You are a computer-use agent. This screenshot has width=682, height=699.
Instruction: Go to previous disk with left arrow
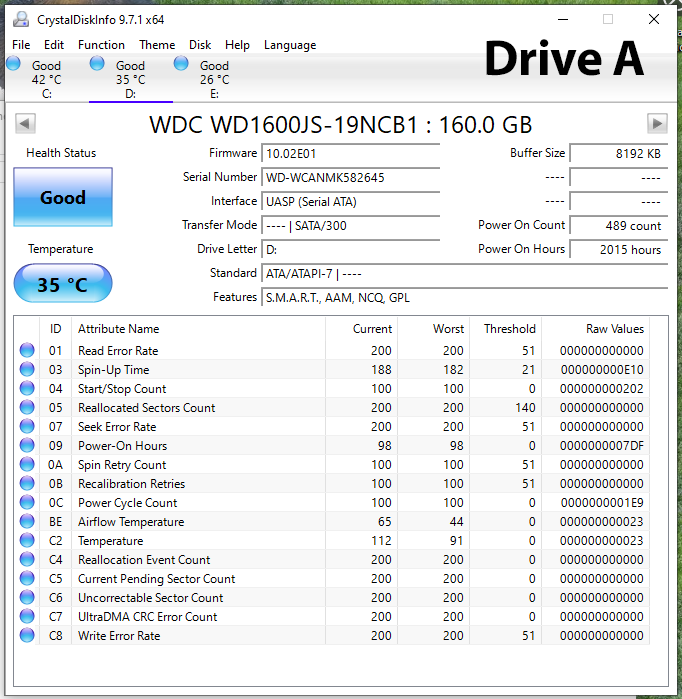[x=25, y=123]
